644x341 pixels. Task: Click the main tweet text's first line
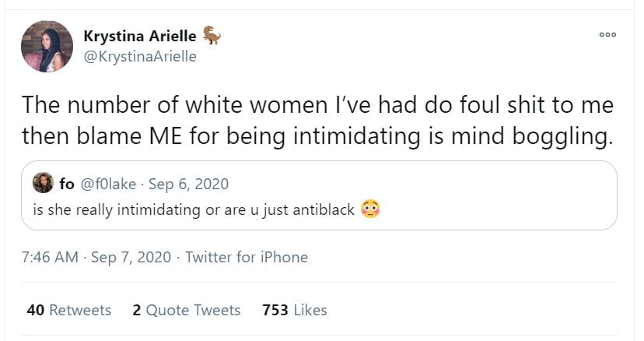coord(317,105)
